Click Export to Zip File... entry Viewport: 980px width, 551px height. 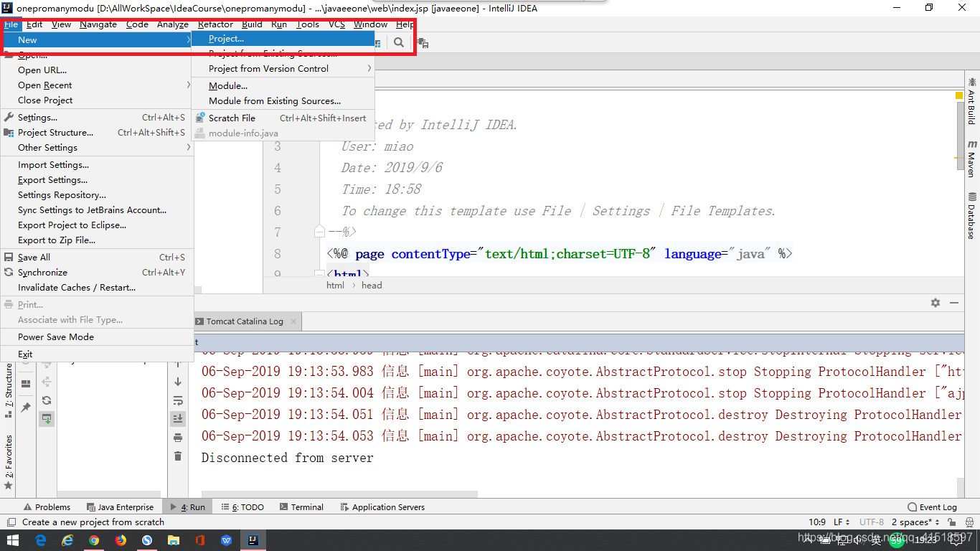point(98,240)
